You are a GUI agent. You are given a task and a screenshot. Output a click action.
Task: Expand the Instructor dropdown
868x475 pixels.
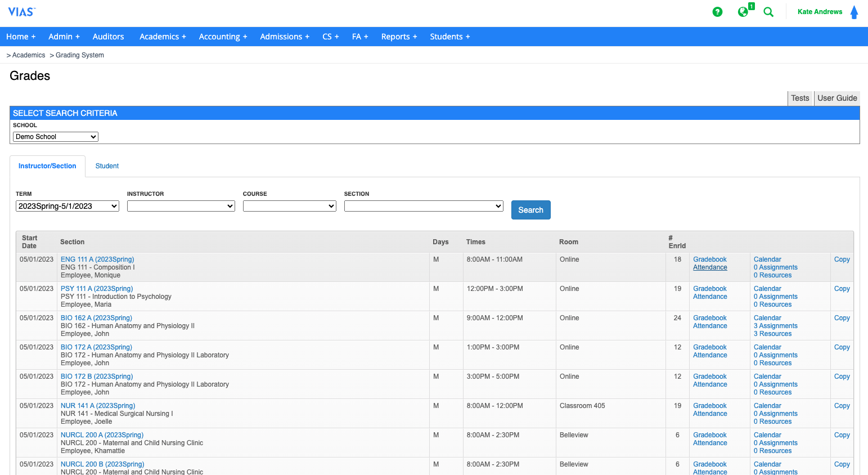[181, 207]
